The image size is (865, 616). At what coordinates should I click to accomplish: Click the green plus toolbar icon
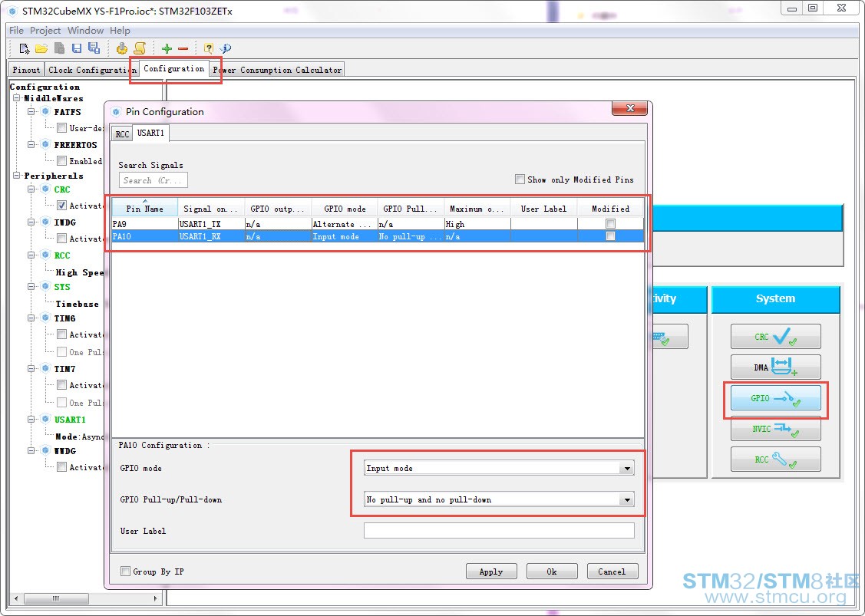coord(167,48)
